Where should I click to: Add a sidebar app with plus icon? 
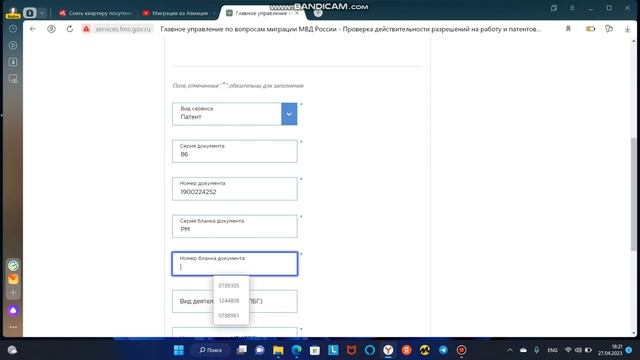[13, 293]
